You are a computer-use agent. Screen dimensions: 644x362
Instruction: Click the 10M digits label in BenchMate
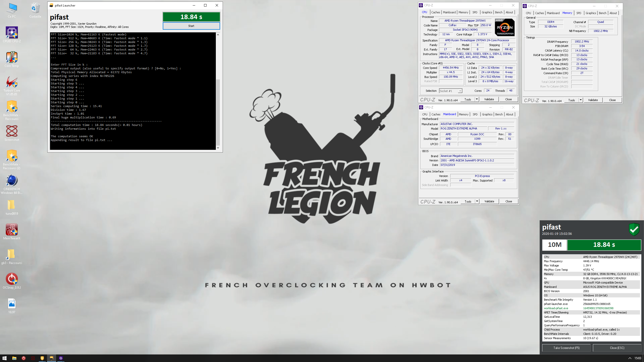(555, 245)
